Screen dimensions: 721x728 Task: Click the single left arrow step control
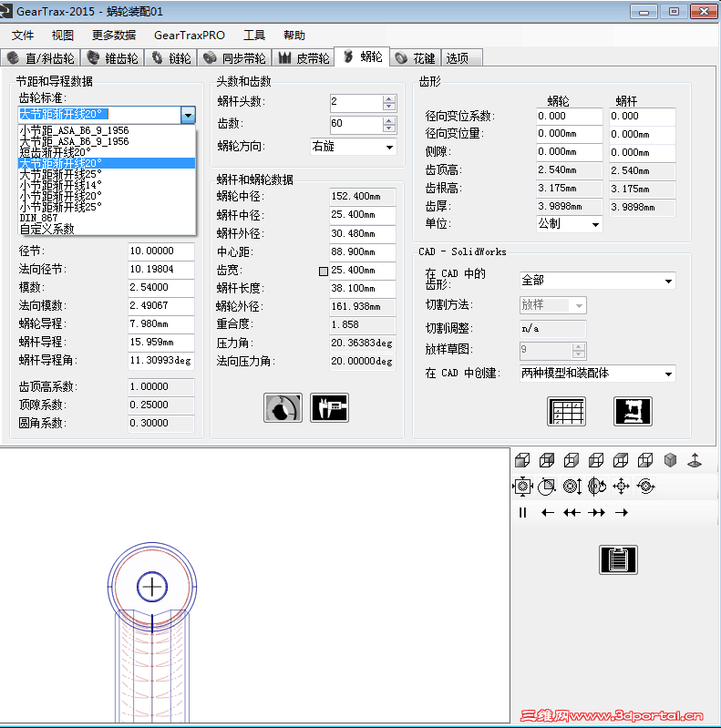548,513
